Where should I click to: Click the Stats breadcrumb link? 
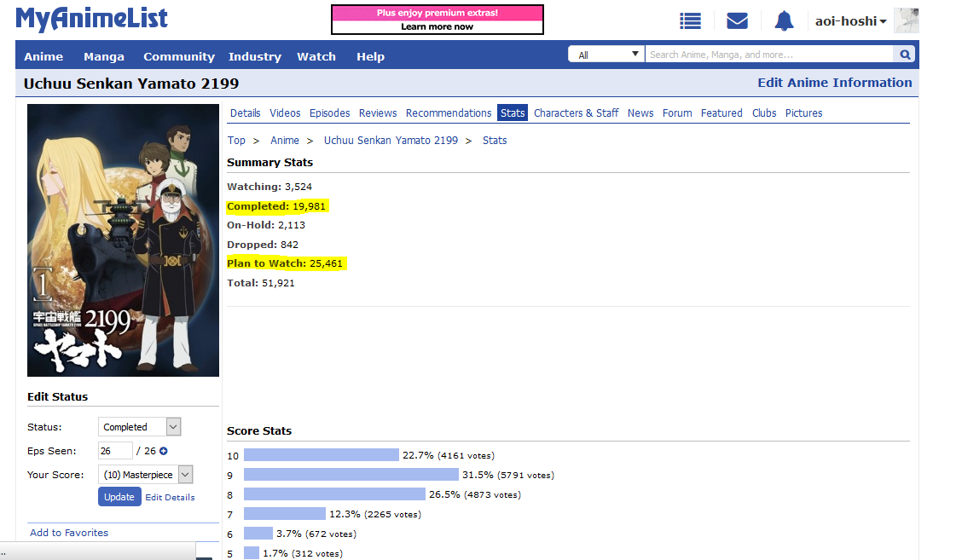[495, 141]
